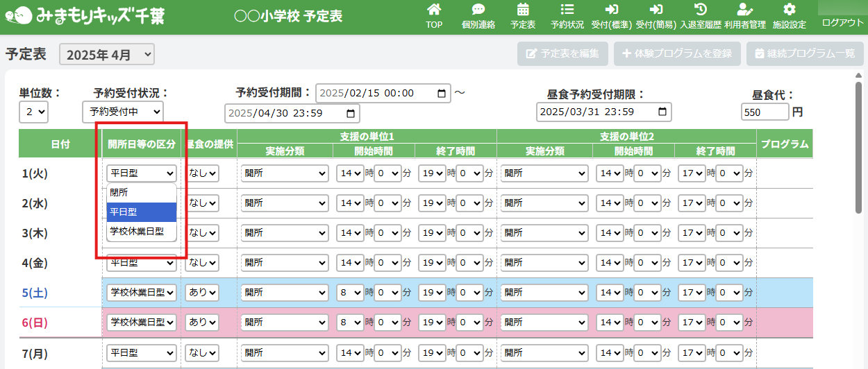Image resolution: width=868 pixels, height=369 pixels.
Task: Open the 単位数 dropdown
Action: 33,112
